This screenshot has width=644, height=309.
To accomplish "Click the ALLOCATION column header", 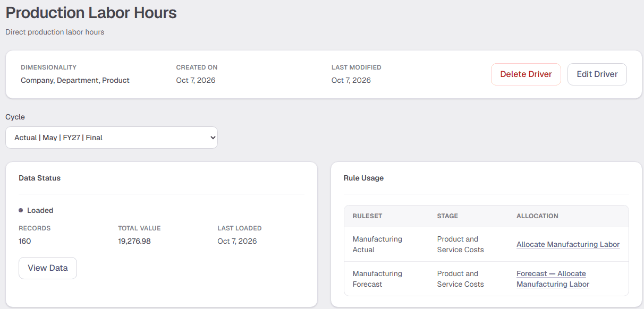I will point(537,216).
